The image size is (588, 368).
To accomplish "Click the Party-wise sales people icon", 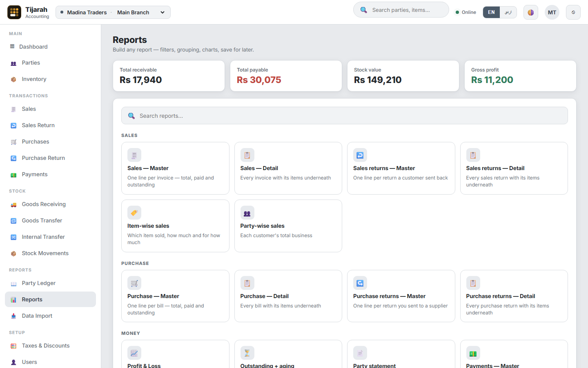I will 247,213.
